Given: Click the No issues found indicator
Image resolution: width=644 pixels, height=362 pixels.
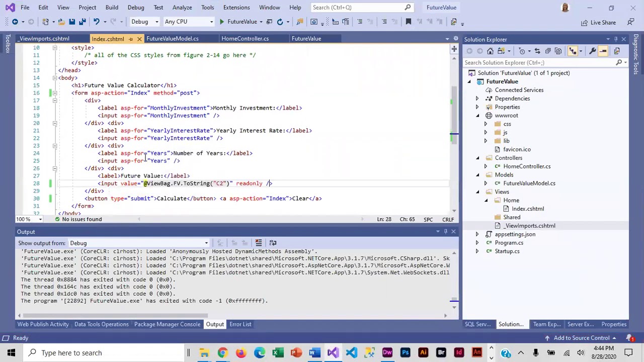Looking at the screenshot, I should (x=78, y=219).
